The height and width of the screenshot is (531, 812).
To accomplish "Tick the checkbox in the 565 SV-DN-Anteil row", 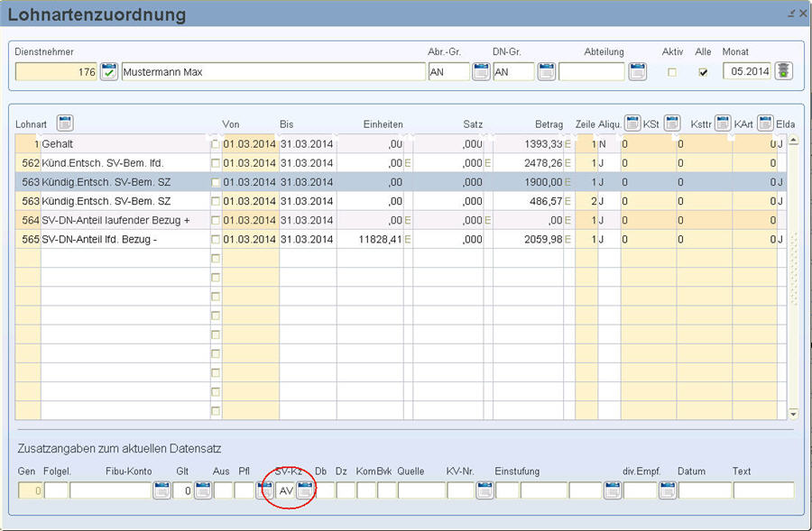I will click(x=216, y=240).
